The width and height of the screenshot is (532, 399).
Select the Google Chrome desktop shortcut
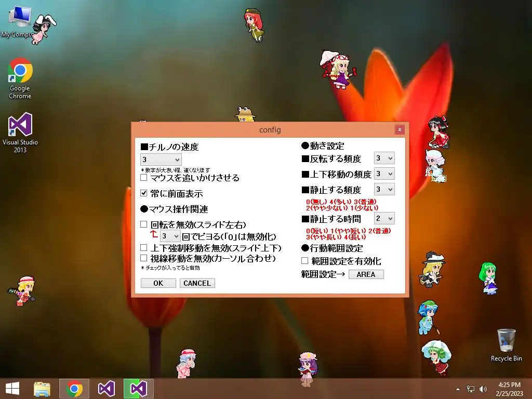[x=20, y=79]
